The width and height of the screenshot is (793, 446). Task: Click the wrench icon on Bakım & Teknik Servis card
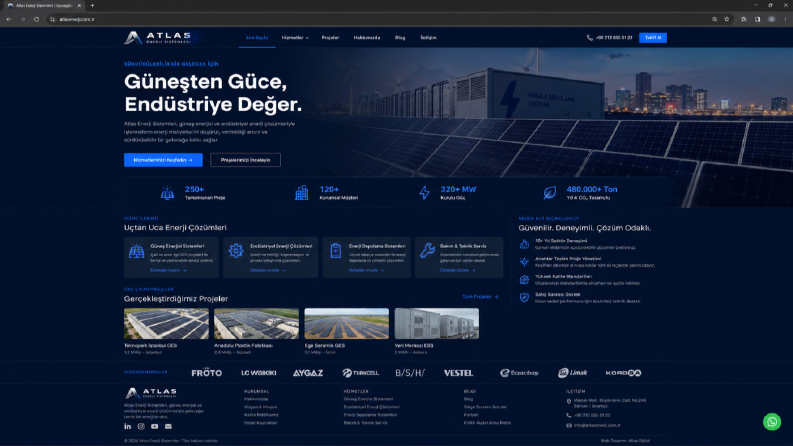427,250
